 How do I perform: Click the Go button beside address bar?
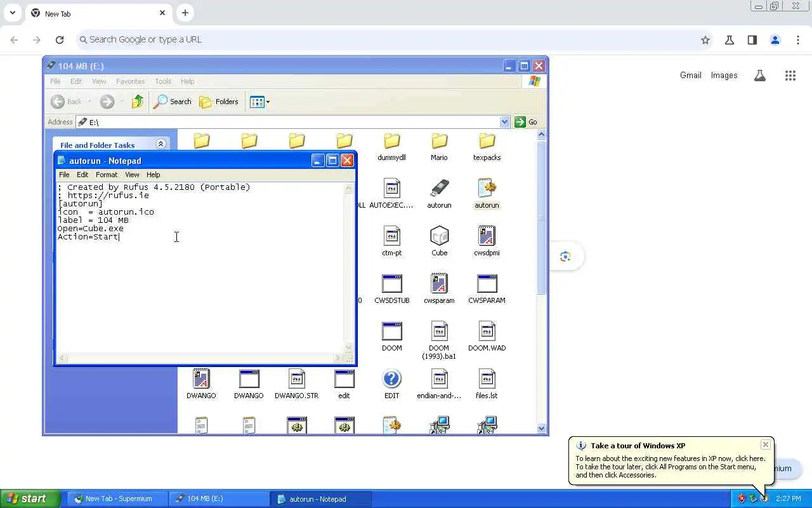pos(527,122)
